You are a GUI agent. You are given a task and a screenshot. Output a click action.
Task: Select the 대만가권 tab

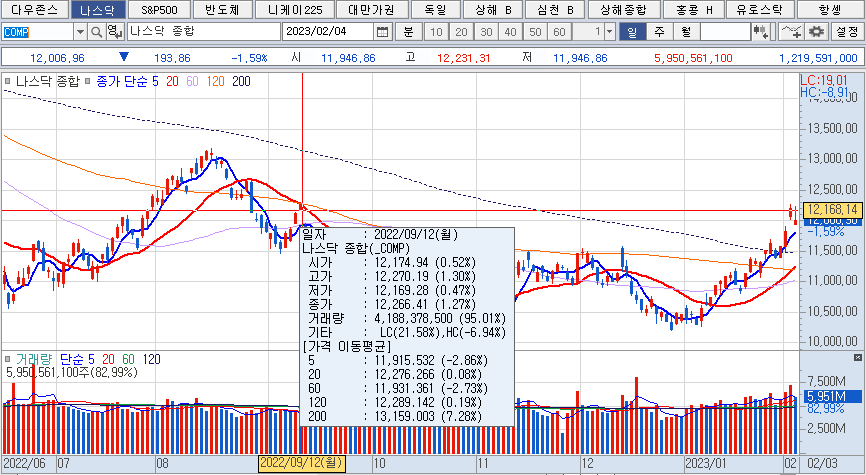[371, 9]
